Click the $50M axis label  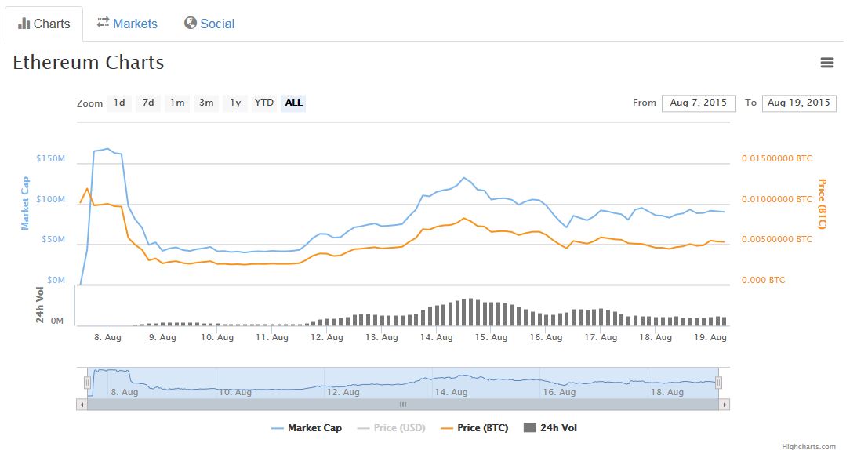(53, 240)
